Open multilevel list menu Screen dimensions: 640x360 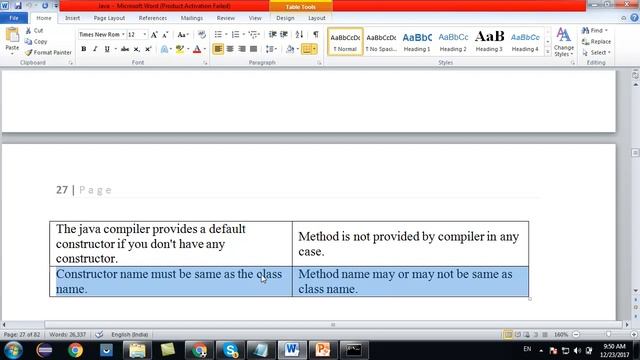(x=253, y=35)
